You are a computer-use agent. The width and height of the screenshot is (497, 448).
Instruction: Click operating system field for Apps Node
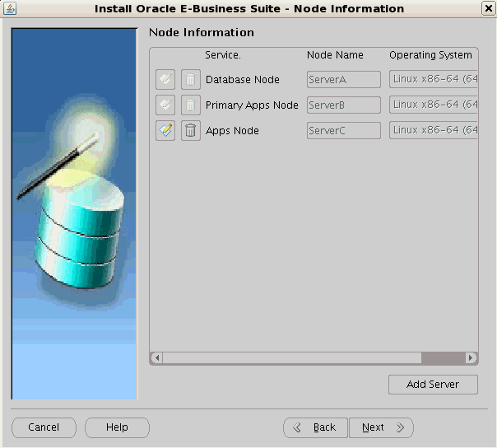tap(434, 130)
